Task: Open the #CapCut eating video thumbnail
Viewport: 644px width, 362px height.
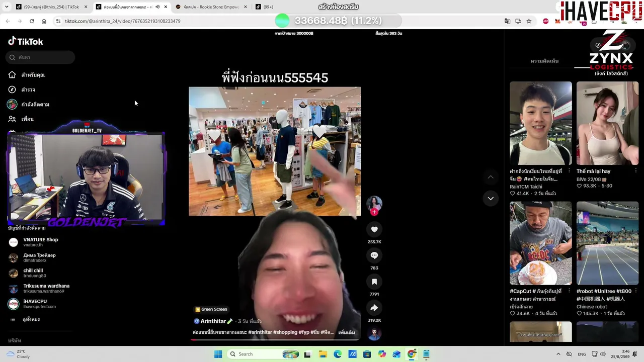Action: click(x=541, y=243)
